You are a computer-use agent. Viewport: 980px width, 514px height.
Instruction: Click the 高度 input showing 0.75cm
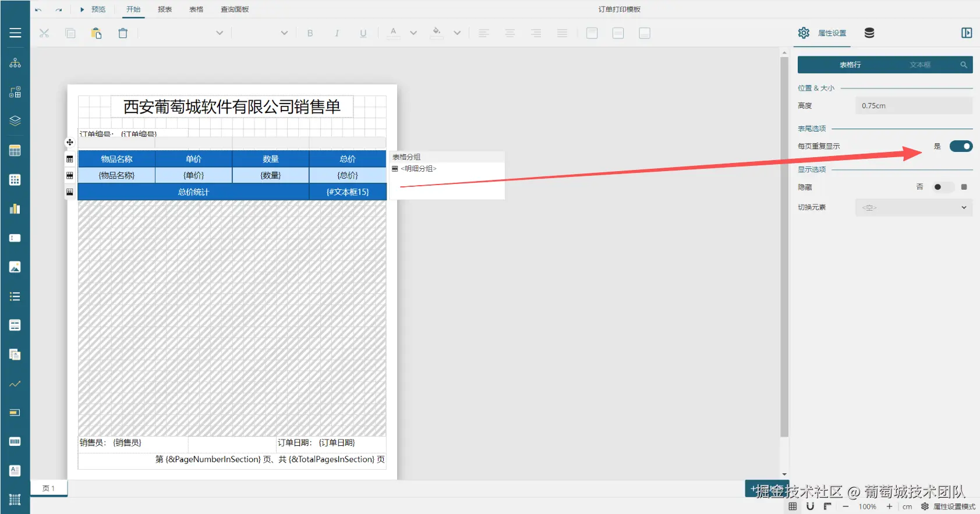pos(914,106)
